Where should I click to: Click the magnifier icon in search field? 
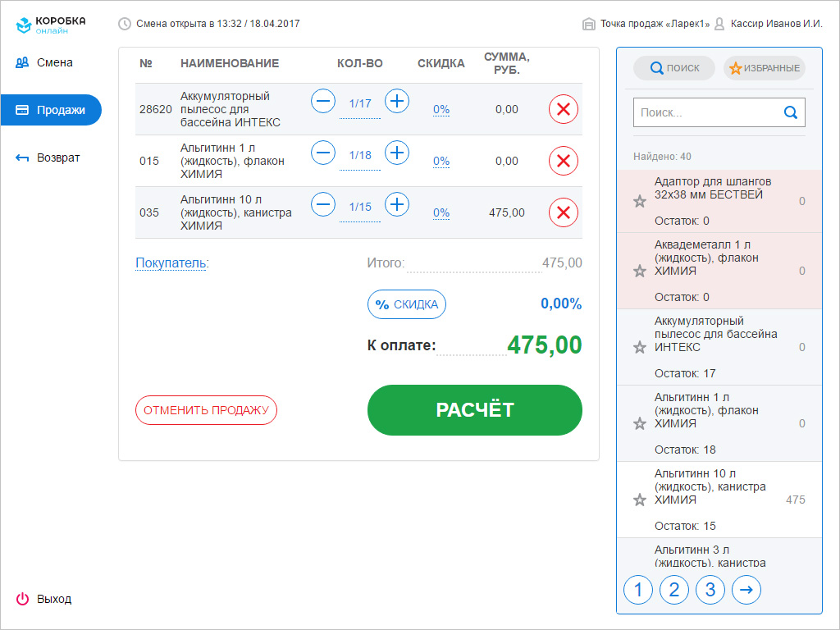(790, 112)
